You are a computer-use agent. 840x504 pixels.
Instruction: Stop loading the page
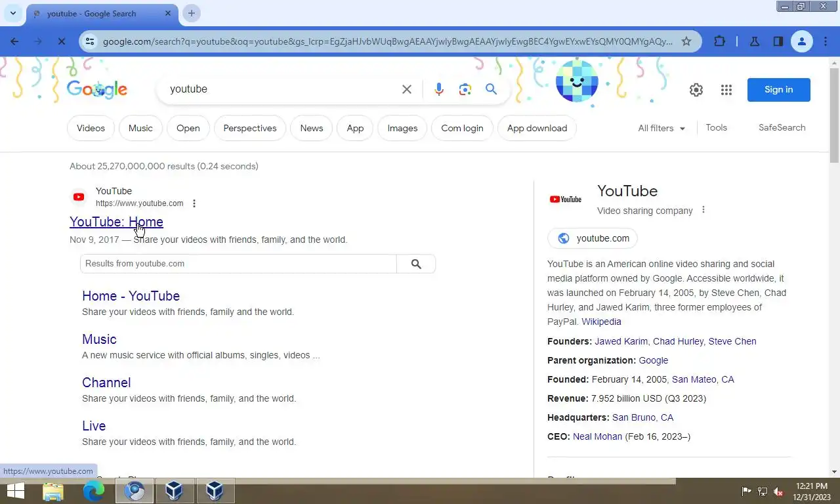tap(61, 41)
